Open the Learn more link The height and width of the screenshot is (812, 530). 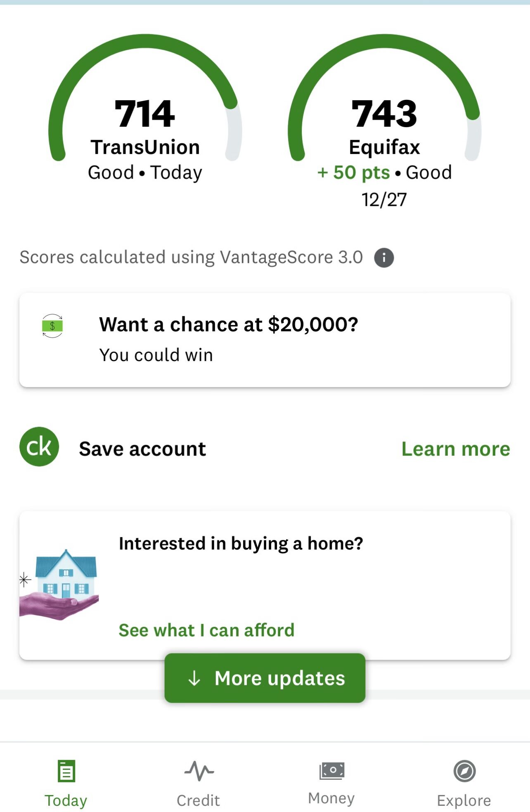[456, 449]
